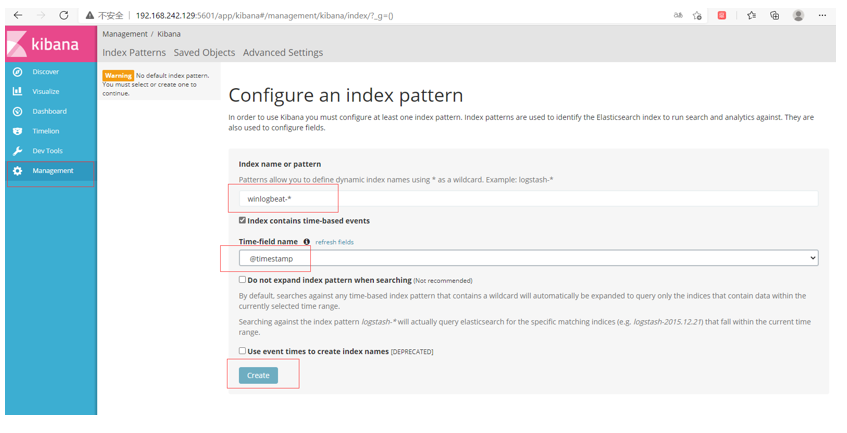The height and width of the screenshot is (433, 847).
Task: Open the favorites list icon
Action: pyautogui.click(x=751, y=15)
